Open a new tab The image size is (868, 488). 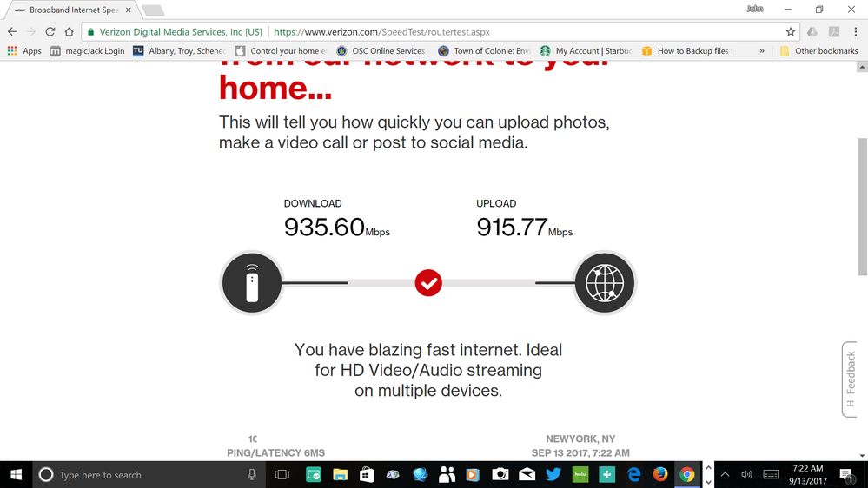tap(153, 10)
